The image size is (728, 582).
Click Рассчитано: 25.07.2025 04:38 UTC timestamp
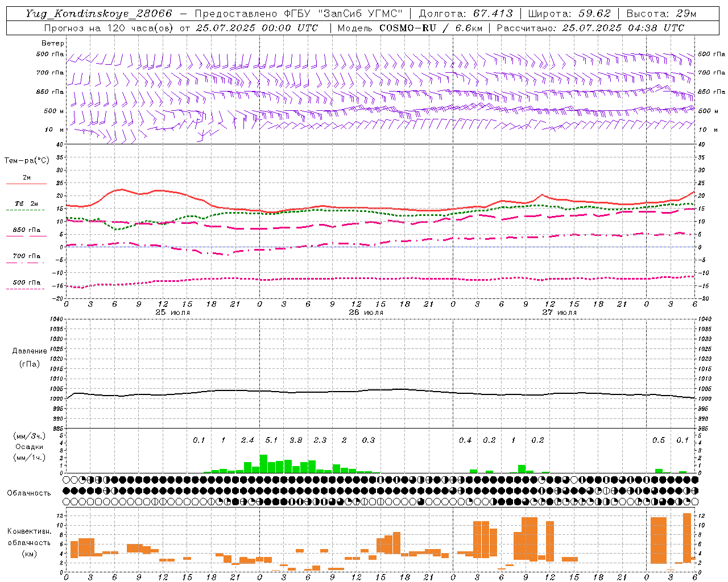point(590,28)
